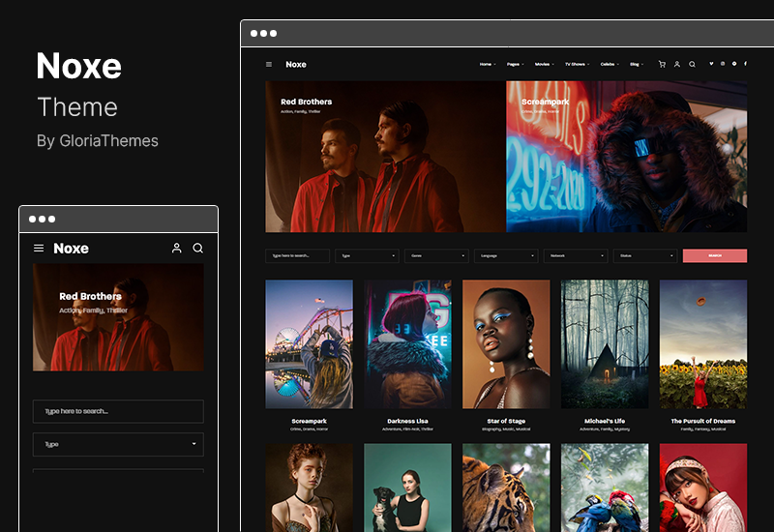Open the woman with black dog poster
Viewport: 774px width, 532px height.
[407, 488]
